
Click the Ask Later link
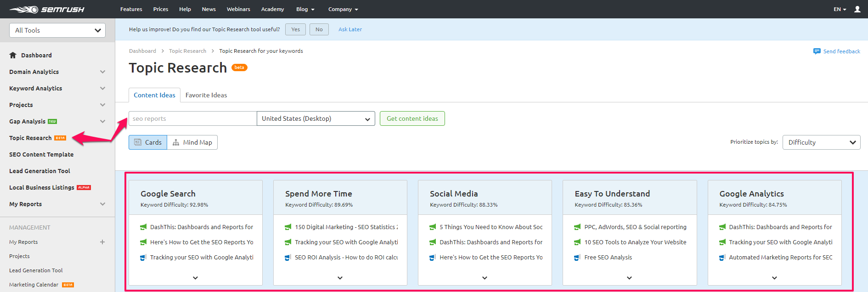(x=350, y=29)
